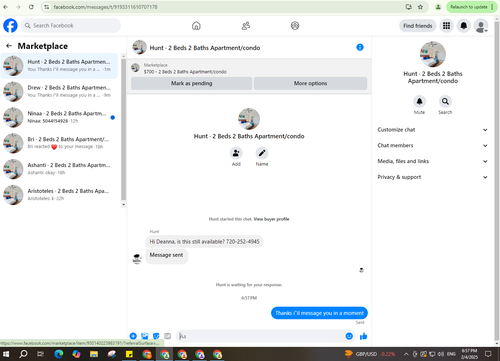The width and height of the screenshot is (500, 361).
Task: Search in conversation via magnifier icon
Action: [445, 101]
